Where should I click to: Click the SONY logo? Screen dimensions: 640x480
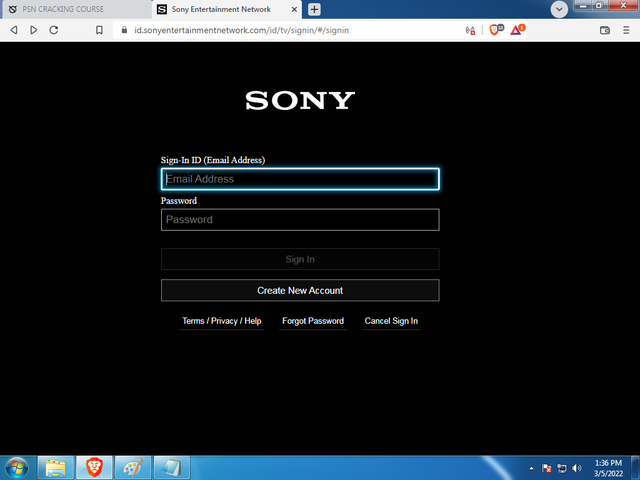pos(300,100)
